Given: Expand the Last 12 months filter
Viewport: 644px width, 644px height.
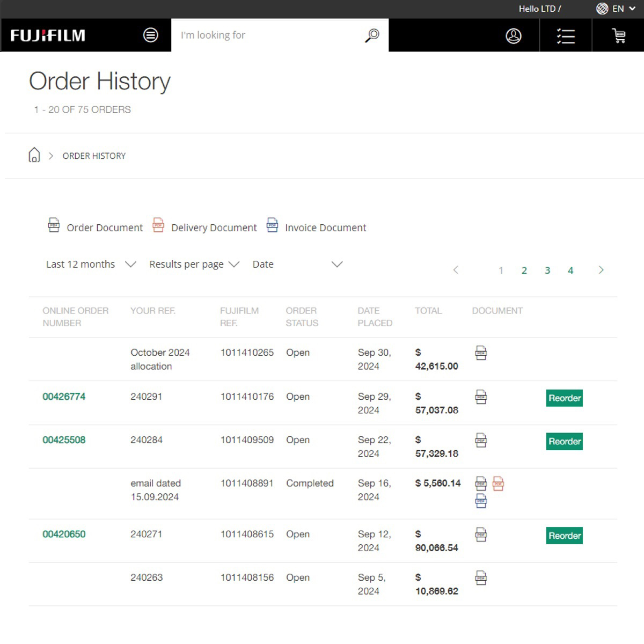Looking at the screenshot, I should [90, 264].
